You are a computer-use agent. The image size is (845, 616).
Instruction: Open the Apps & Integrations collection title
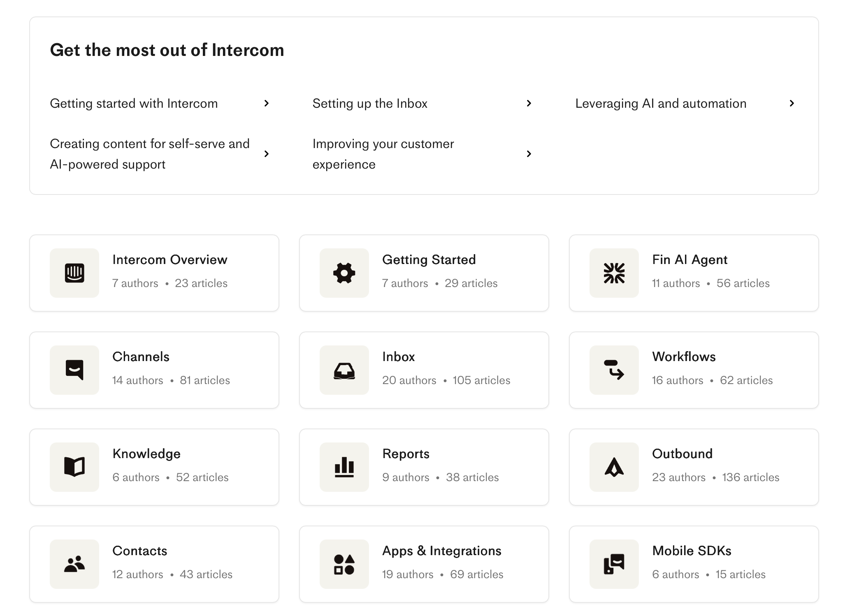click(441, 551)
